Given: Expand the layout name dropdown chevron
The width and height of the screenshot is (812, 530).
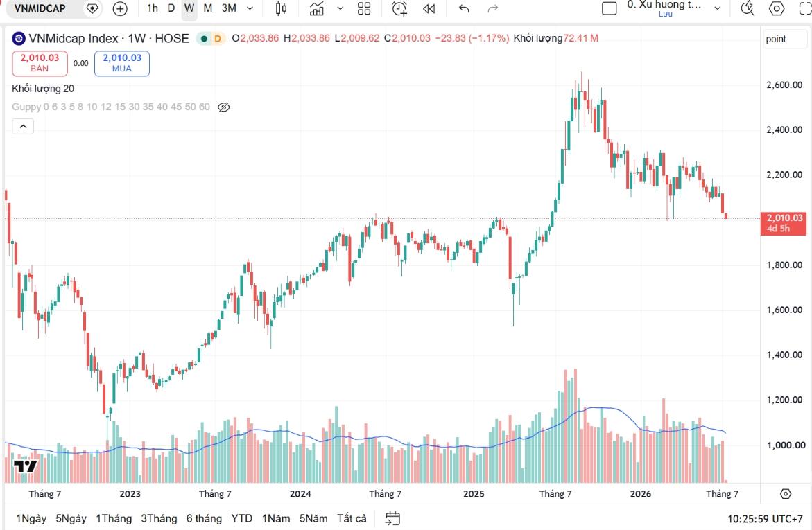Looking at the screenshot, I should [718, 8].
